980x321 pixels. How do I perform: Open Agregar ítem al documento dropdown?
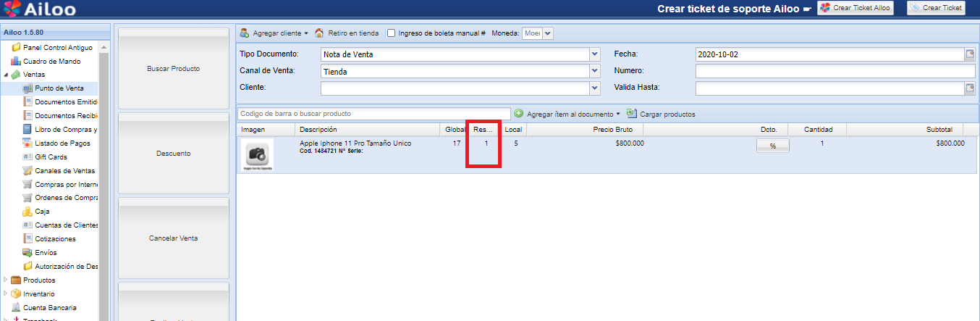[567, 114]
